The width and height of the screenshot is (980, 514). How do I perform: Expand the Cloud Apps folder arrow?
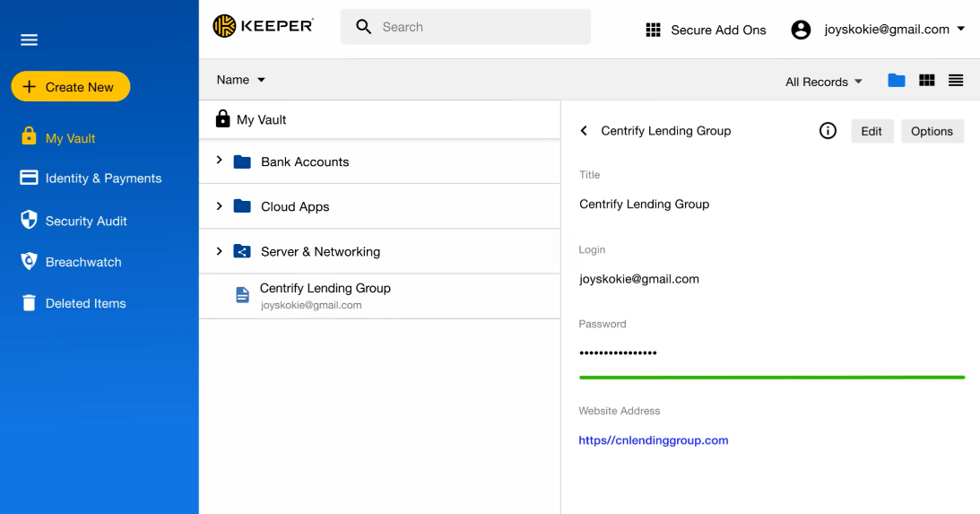tap(219, 206)
